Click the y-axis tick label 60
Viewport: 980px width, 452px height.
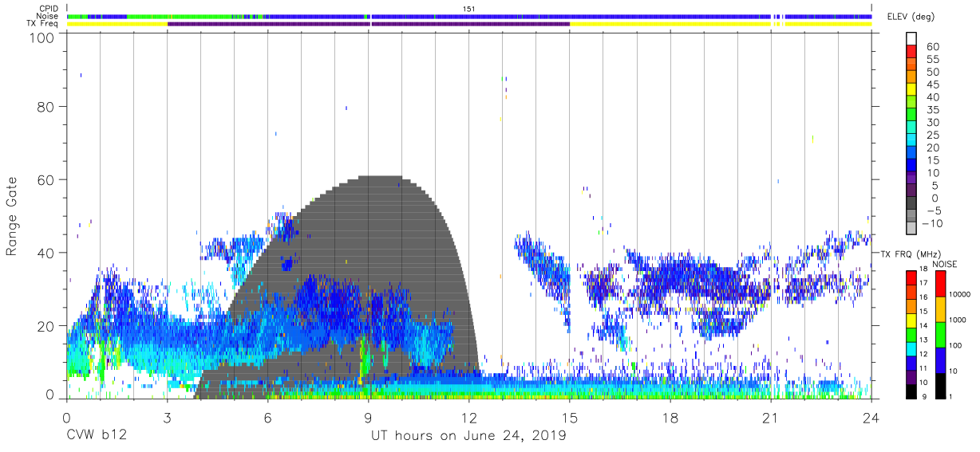(47, 179)
